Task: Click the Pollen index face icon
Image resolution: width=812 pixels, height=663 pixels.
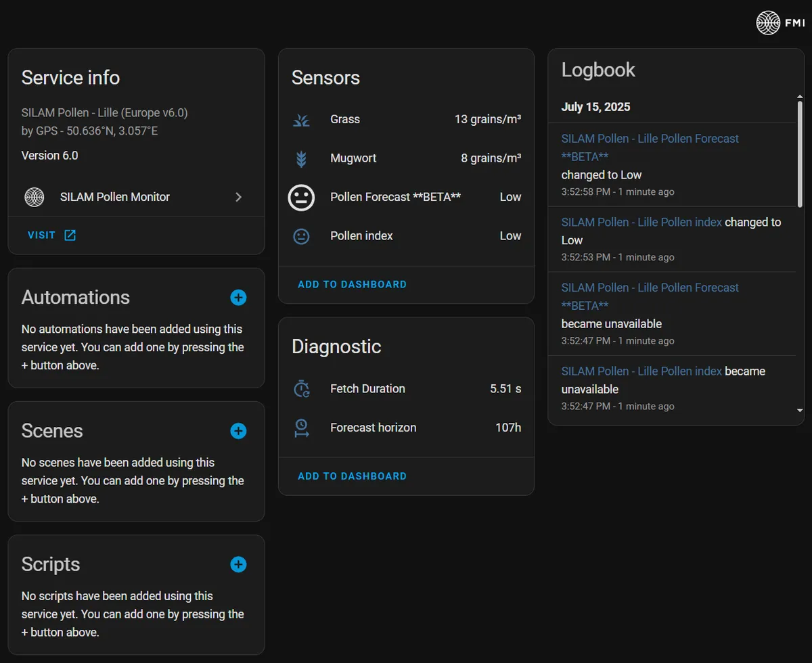Action: click(x=301, y=236)
